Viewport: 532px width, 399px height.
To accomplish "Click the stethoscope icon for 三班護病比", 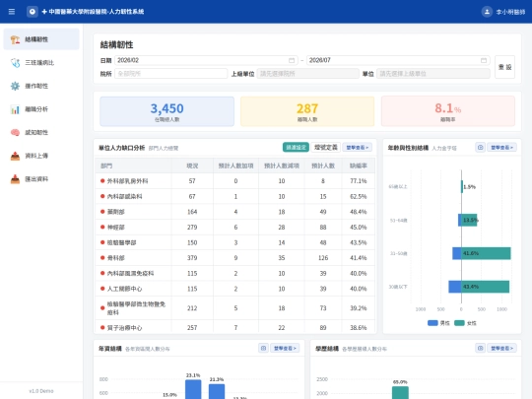I will (15, 63).
